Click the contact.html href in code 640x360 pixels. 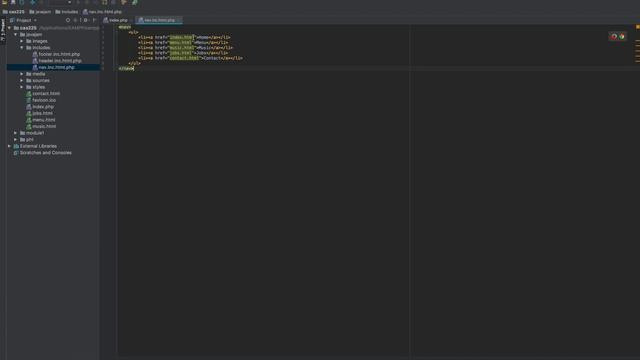tap(184, 58)
